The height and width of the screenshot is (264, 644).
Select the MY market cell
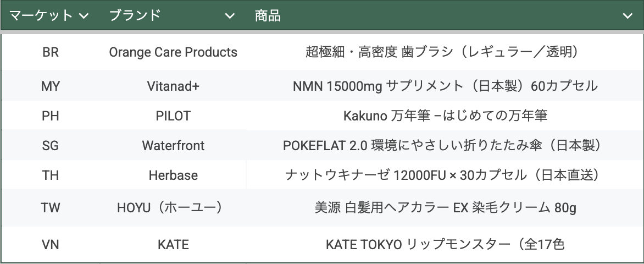point(51,86)
